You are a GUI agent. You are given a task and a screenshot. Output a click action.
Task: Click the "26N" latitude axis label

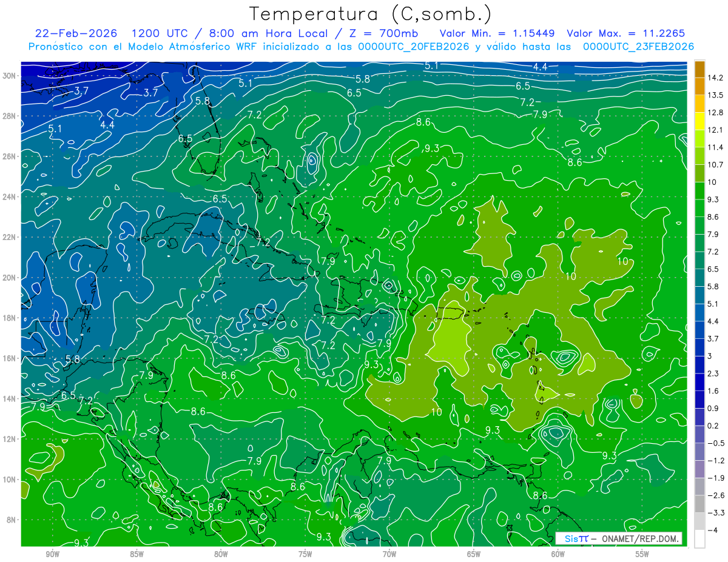point(9,156)
